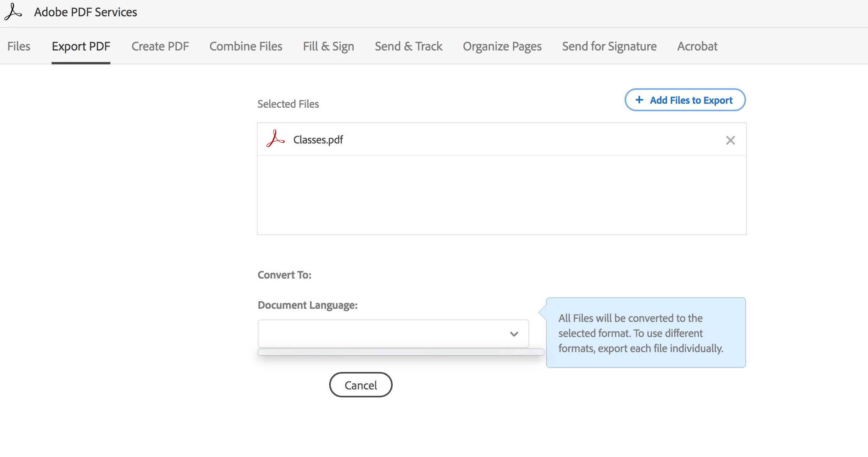Image resolution: width=868 pixels, height=457 pixels.
Task: Click Add Files to Export button
Action: point(685,100)
